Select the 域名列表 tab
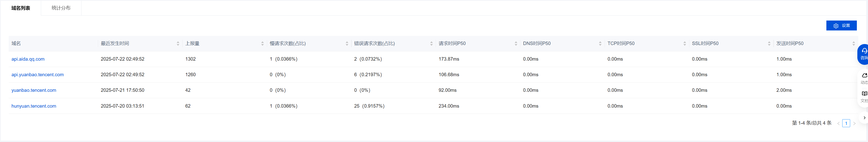Viewport: 868px width, 142px height. 21,8
